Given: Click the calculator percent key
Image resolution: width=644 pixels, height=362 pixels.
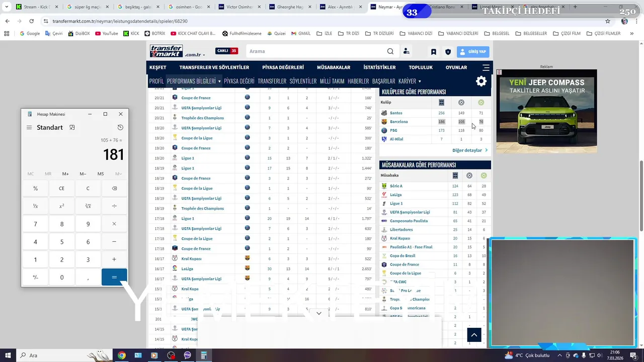Looking at the screenshot, I should pyautogui.click(x=35, y=189).
